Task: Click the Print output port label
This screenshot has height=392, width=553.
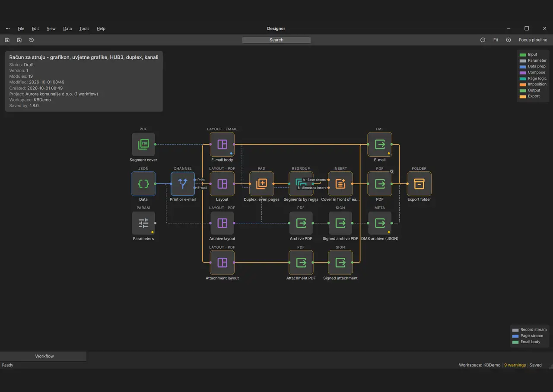Action: tap(201, 180)
